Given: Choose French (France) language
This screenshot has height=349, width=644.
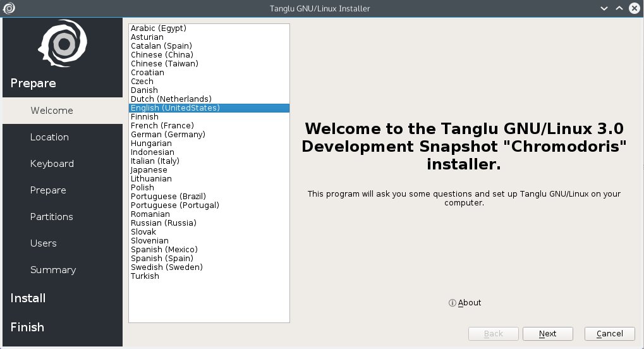Looking at the screenshot, I should pos(209,126).
